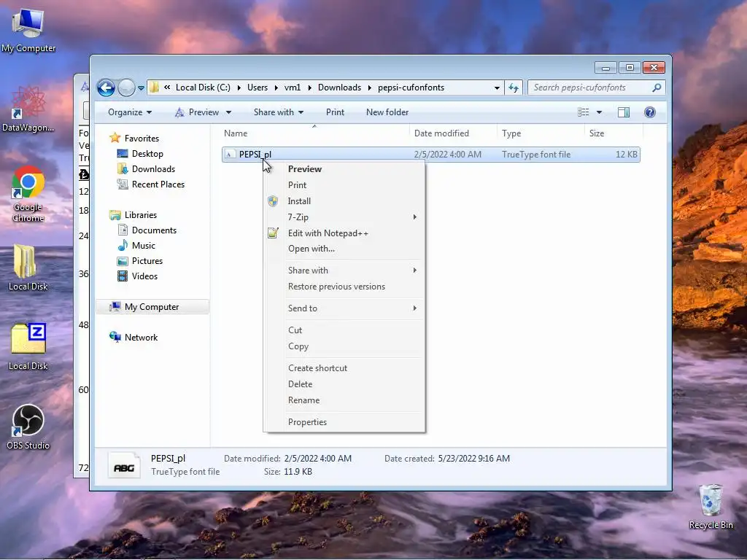
Task: Choose Rename in the context menu
Action: coord(344,400)
